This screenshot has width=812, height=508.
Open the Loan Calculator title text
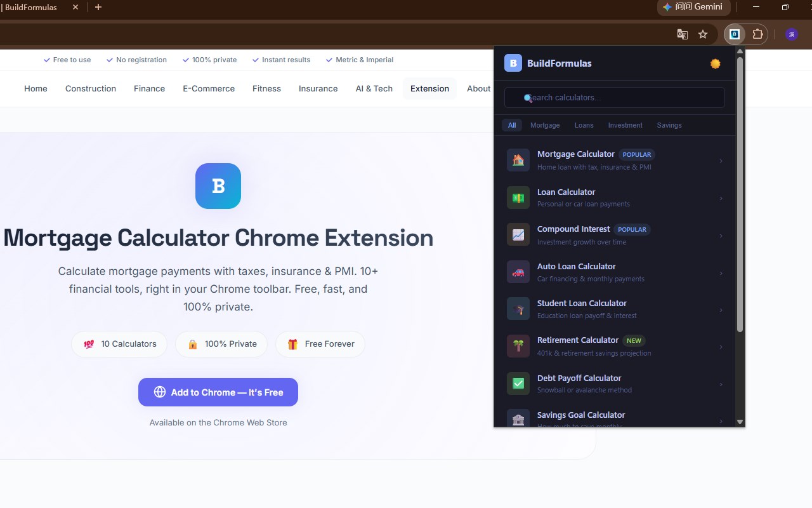tap(566, 192)
